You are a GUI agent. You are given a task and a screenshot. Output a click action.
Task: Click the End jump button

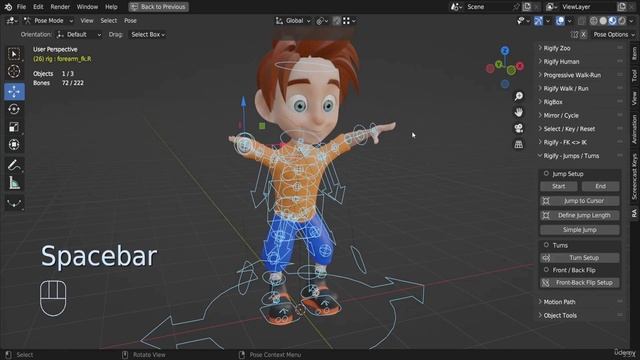(x=600, y=187)
